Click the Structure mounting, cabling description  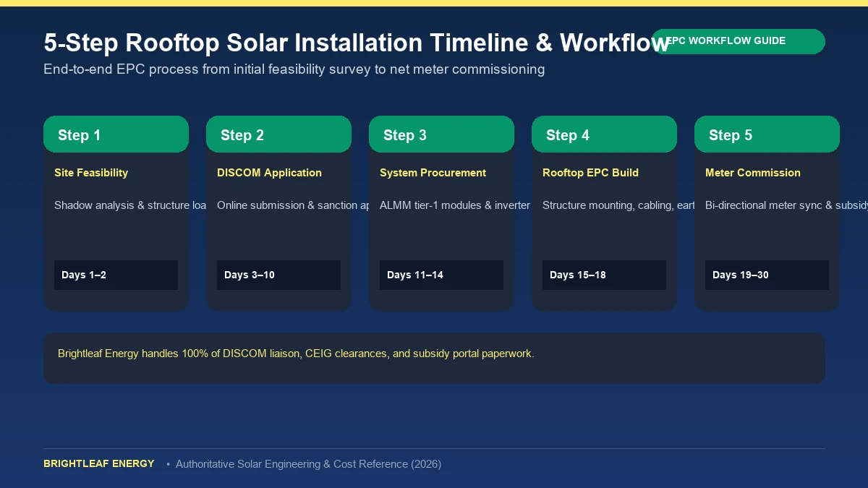pos(618,205)
